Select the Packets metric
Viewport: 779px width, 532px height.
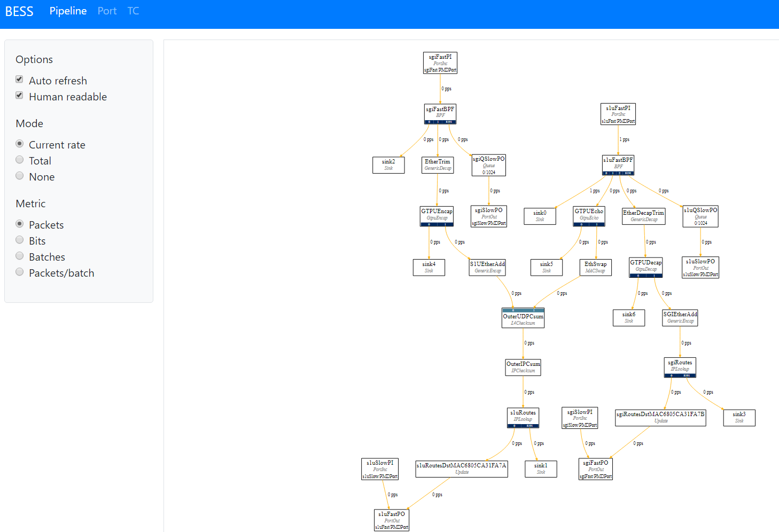[20, 224]
